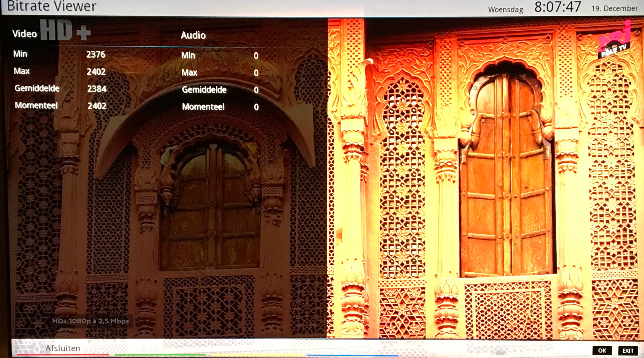Click the audio Gemiddelde label
The width and height of the screenshot is (644, 358).
[204, 89]
